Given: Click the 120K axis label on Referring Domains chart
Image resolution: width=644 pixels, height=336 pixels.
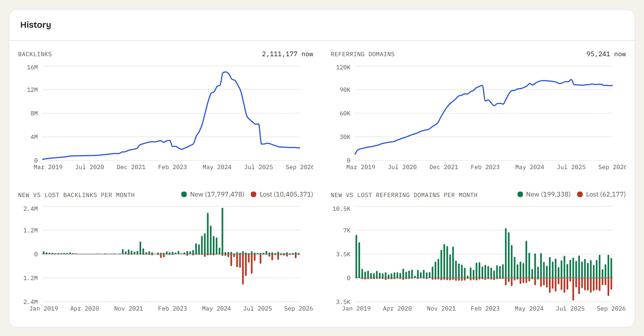Looking at the screenshot, I should pos(343,67).
